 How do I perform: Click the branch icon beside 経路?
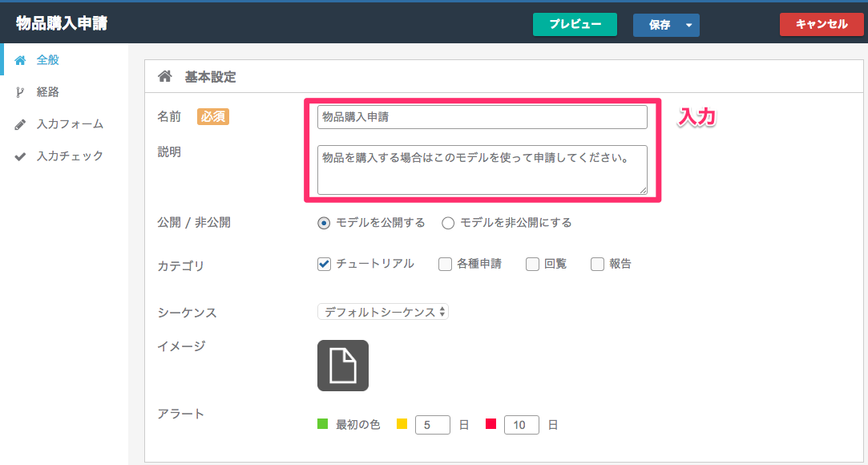coord(21,92)
